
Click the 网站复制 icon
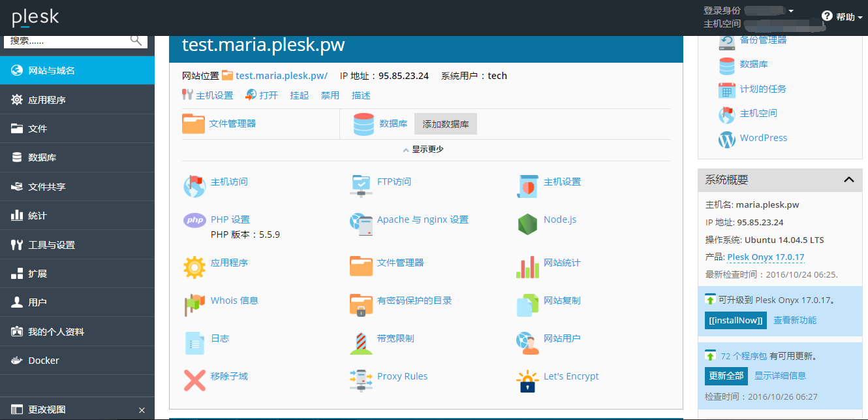(x=527, y=305)
